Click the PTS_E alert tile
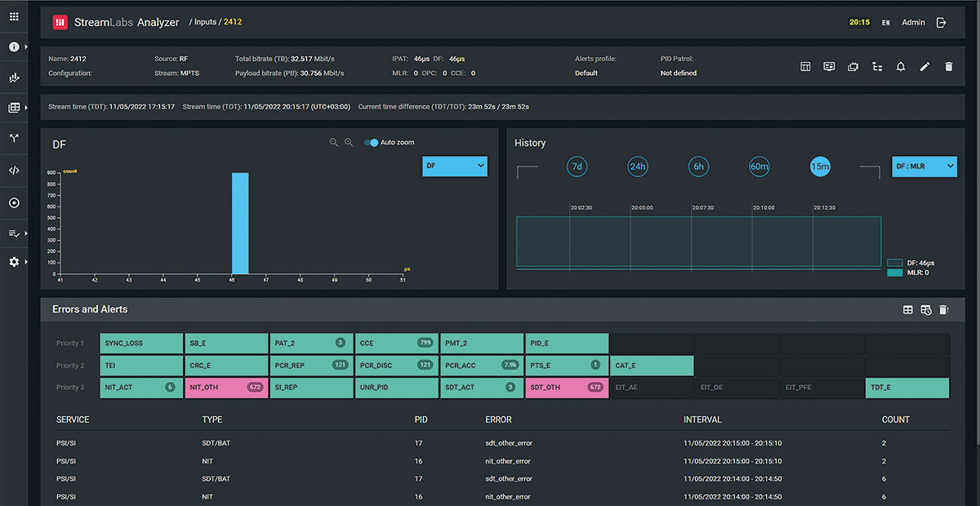Screen dimensions: 980x506 (x=567, y=365)
